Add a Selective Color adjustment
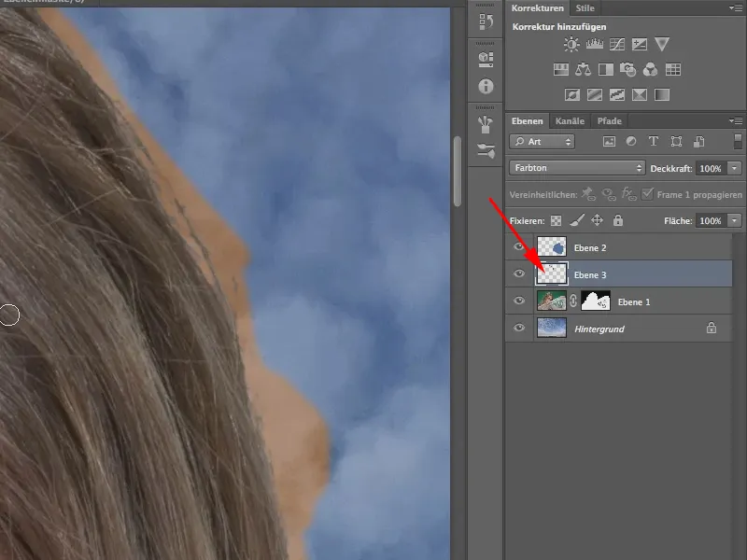Viewport: 747px width, 560px height. 640,95
